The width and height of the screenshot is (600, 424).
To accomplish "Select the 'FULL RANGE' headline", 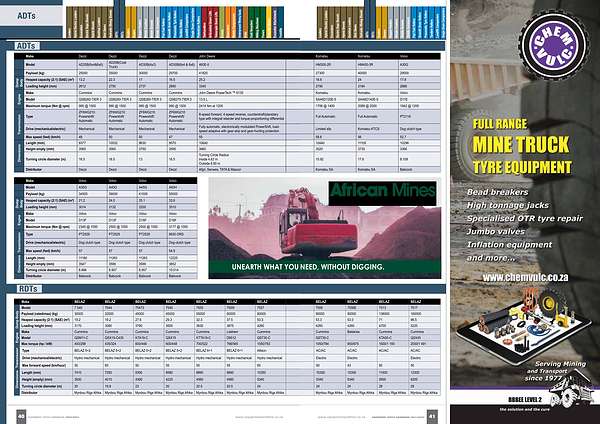I will point(500,124).
